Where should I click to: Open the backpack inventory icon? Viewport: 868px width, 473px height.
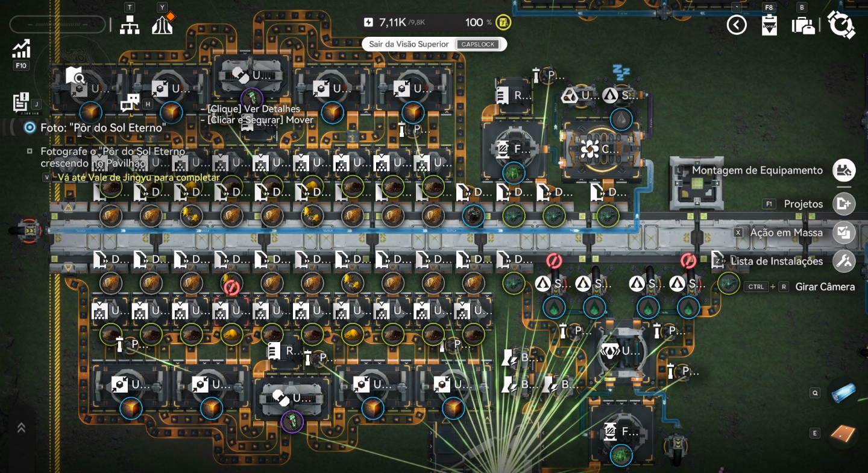click(802, 25)
